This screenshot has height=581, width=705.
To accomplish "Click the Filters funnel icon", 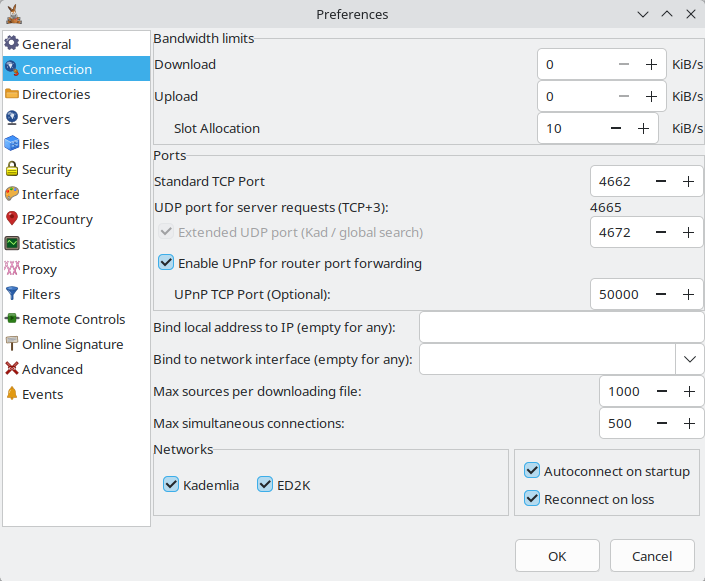I will (12, 293).
